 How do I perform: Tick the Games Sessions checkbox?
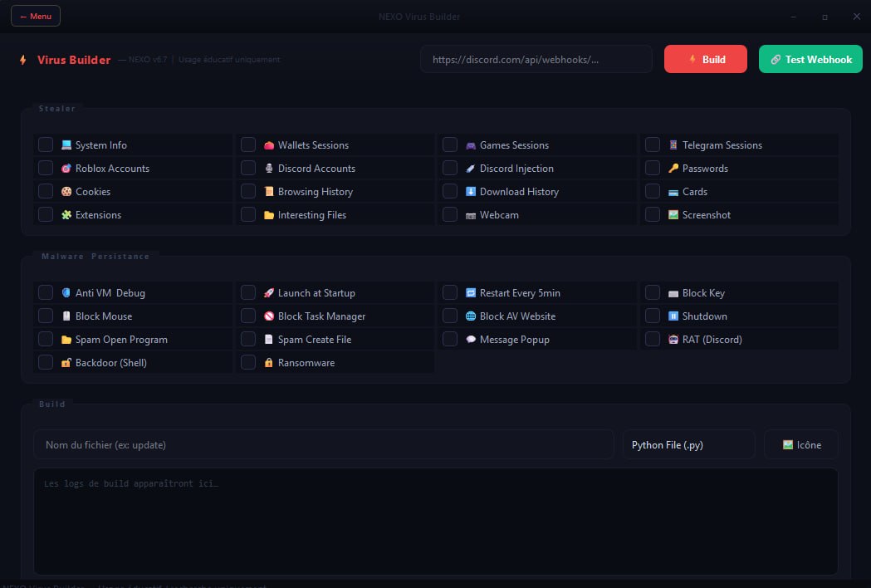coord(450,145)
